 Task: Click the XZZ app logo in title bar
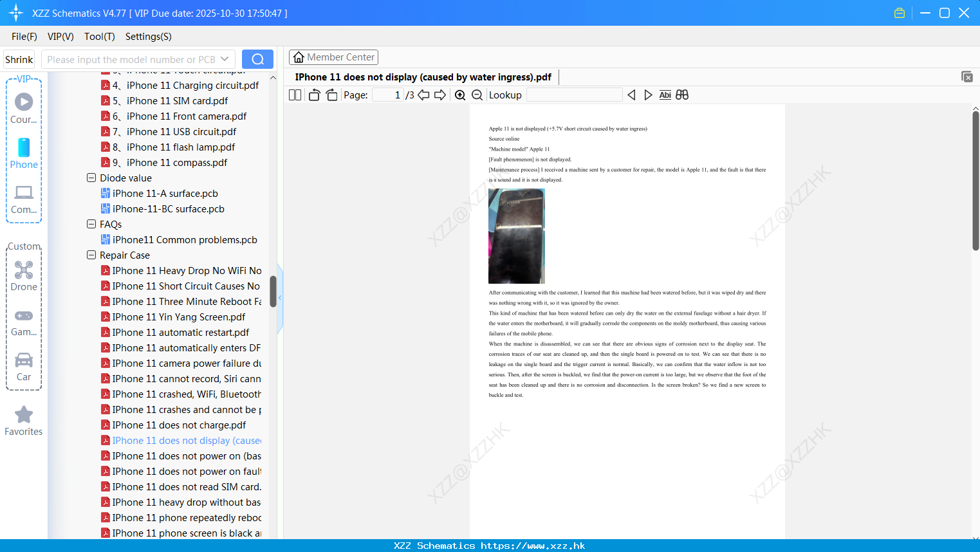(x=16, y=13)
